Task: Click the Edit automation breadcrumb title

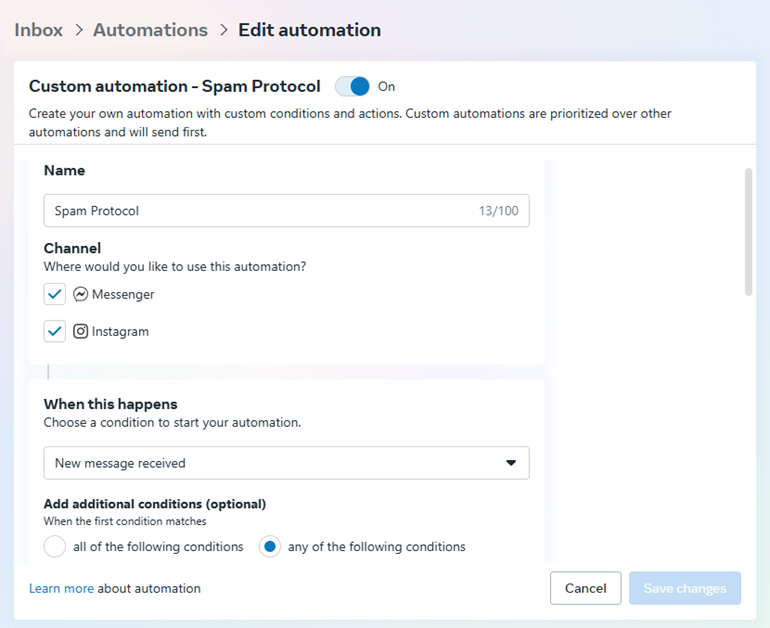Action: click(309, 30)
